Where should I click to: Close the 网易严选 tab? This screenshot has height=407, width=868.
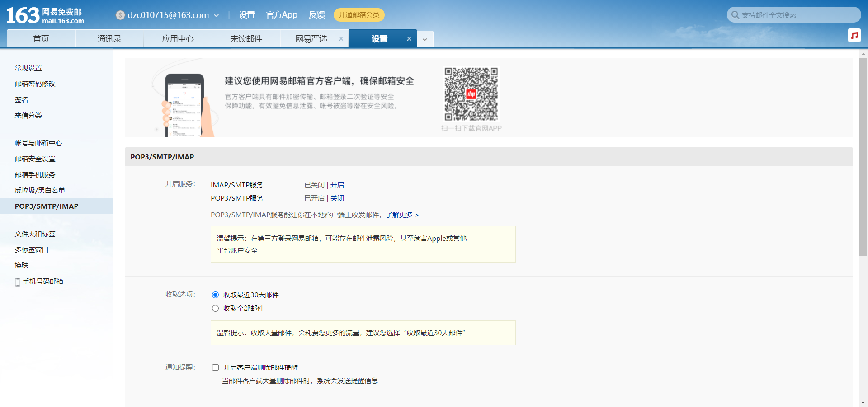pyautogui.click(x=341, y=39)
